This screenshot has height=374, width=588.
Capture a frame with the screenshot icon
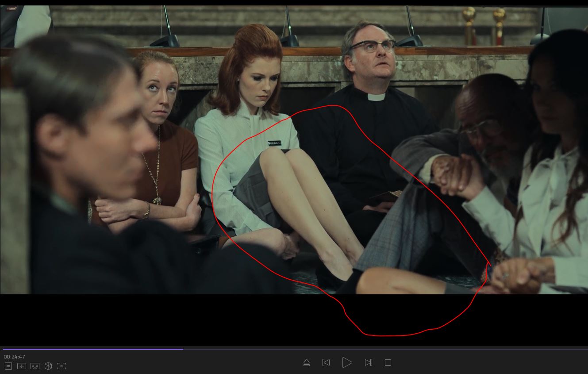click(x=61, y=366)
